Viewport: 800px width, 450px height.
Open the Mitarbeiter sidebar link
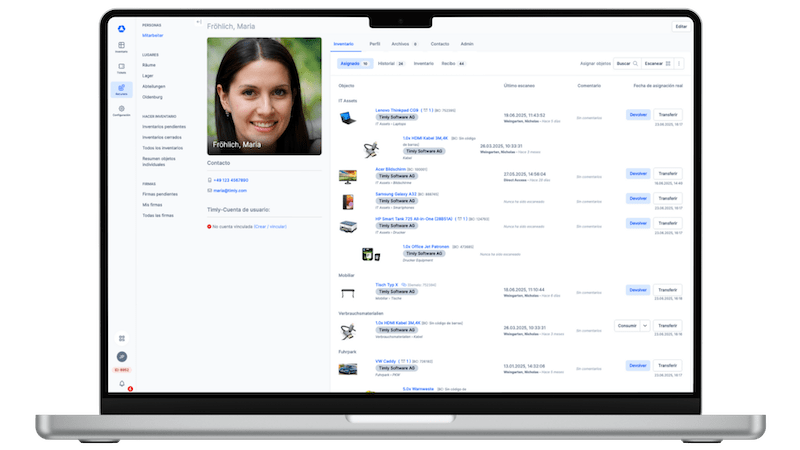(153, 35)
